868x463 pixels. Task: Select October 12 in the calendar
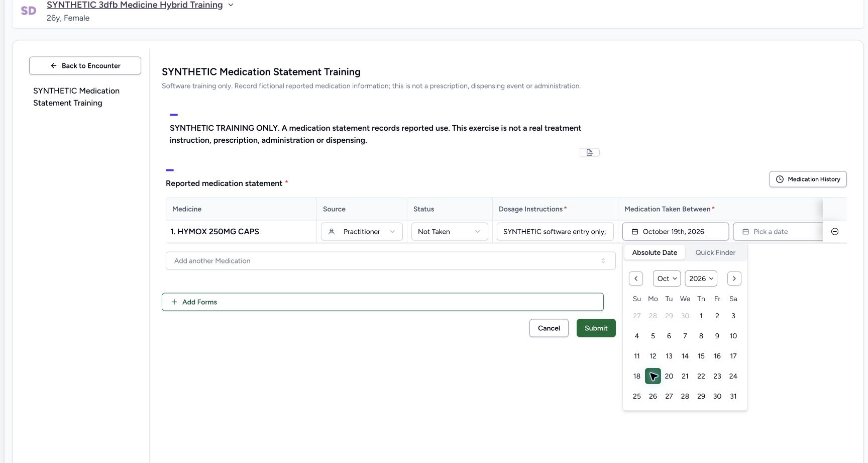tap(653, 356)
